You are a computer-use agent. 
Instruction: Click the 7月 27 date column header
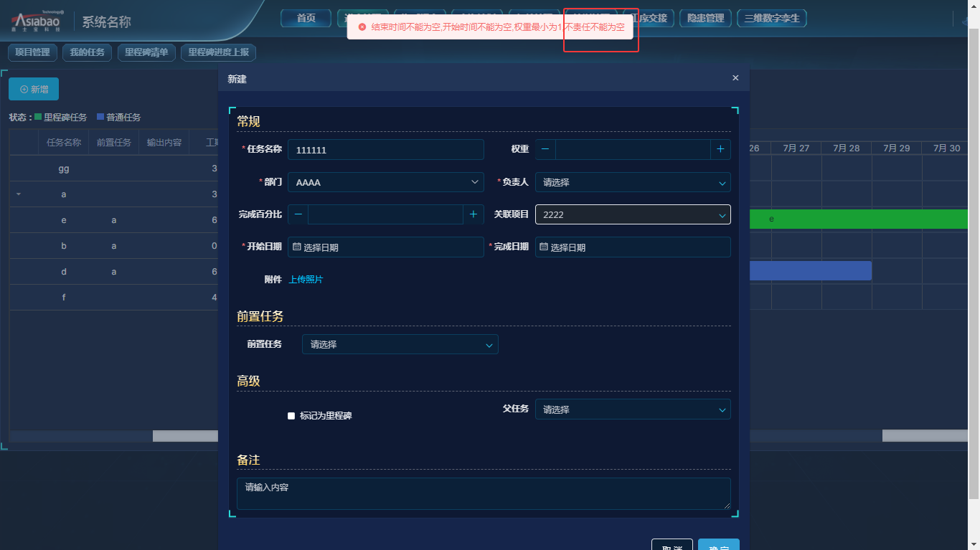[x=796, y=148]
